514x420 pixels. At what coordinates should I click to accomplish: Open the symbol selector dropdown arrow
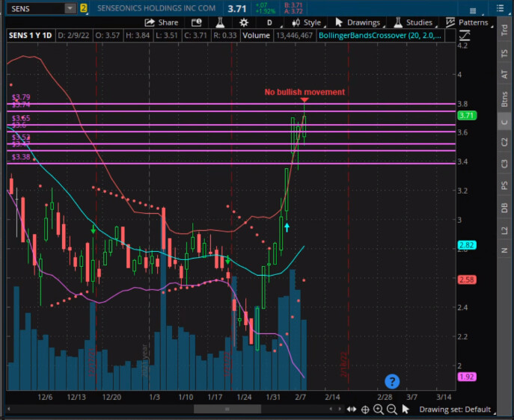point(70,8)
